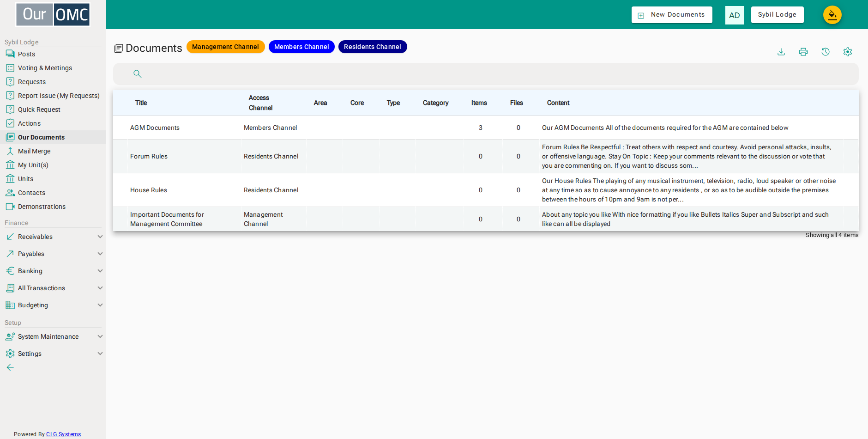Expand the Payables menu chevron

(x=100, y=254)
